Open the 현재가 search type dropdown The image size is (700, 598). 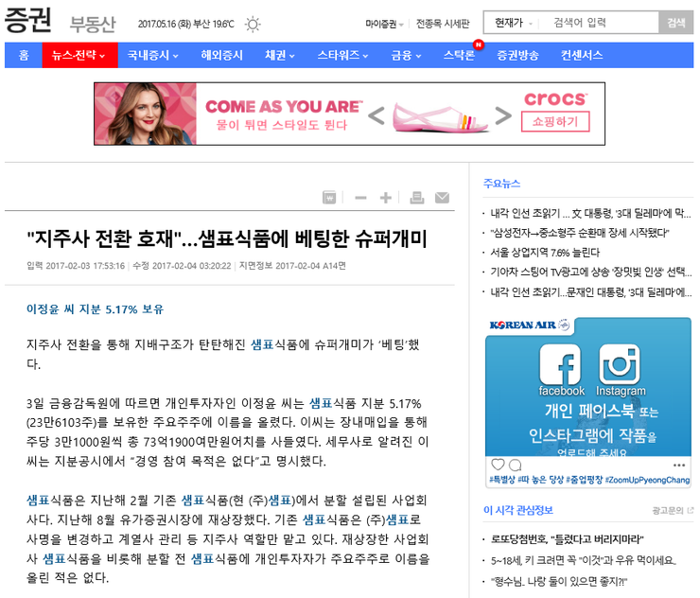[x=513, y=23]
